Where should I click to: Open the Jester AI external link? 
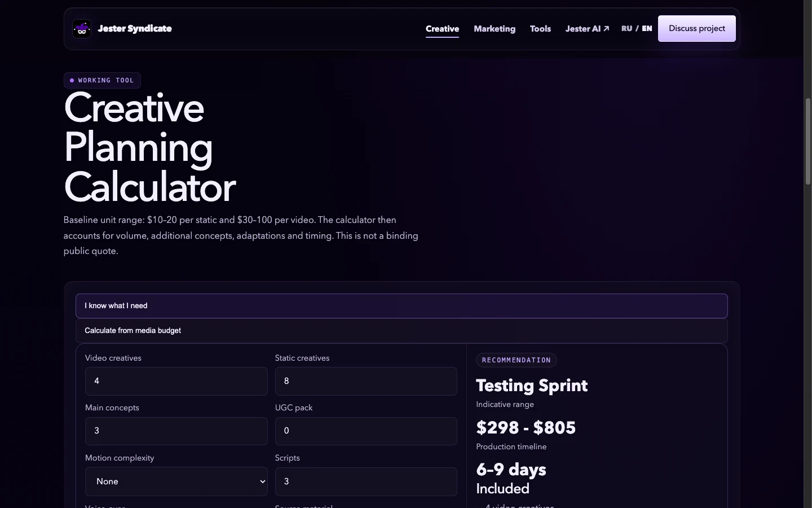pos(587,29)
